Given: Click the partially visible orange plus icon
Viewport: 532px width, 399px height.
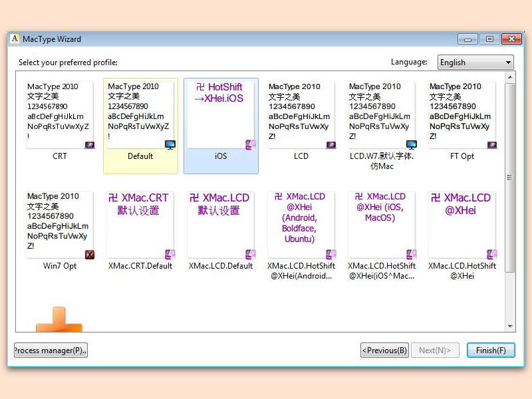Looking at the screenshot, I should coord(59,320).
